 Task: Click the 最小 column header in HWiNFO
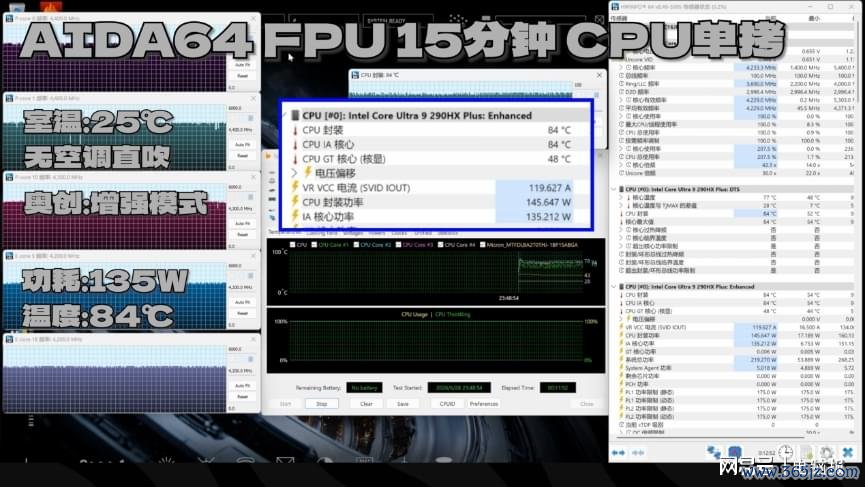(814, 19)
